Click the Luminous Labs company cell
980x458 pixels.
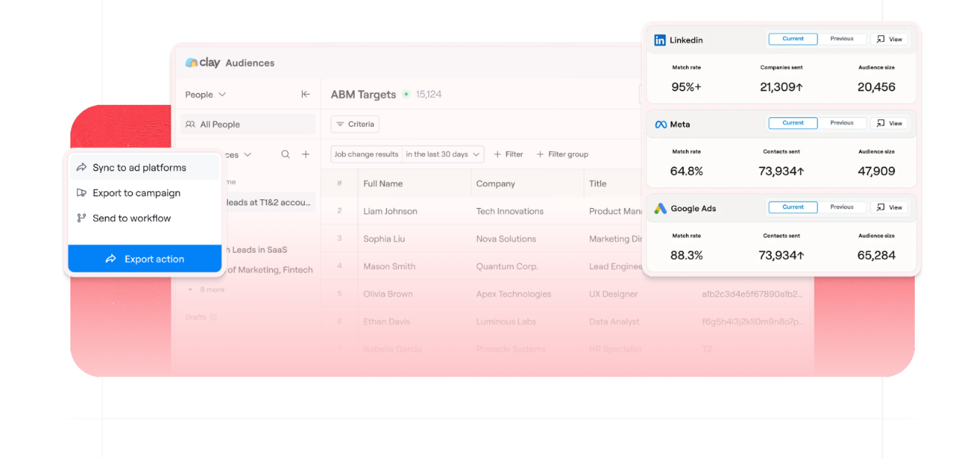pos(506,322)
